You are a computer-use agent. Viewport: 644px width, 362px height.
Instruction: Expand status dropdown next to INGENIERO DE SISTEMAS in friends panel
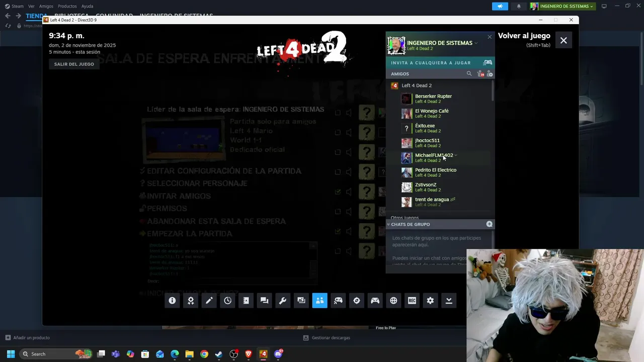point(476,43)
